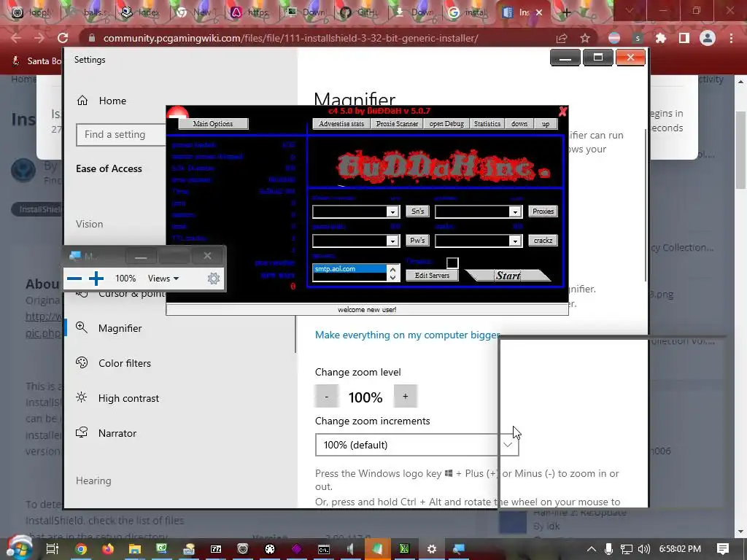The width and height of the screenshot is (747, 560).
Task: Click Main Options button in c4
Action: point(213,124)
